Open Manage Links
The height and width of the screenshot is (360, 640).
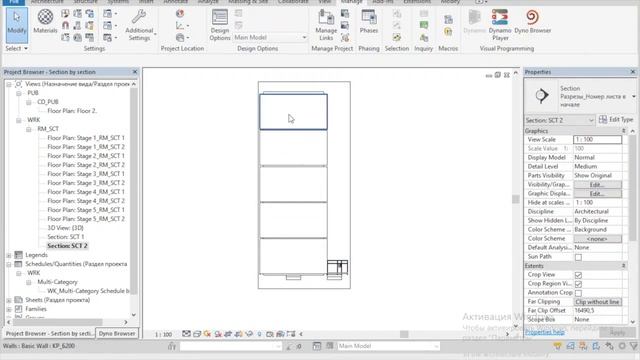coord(326,25)
